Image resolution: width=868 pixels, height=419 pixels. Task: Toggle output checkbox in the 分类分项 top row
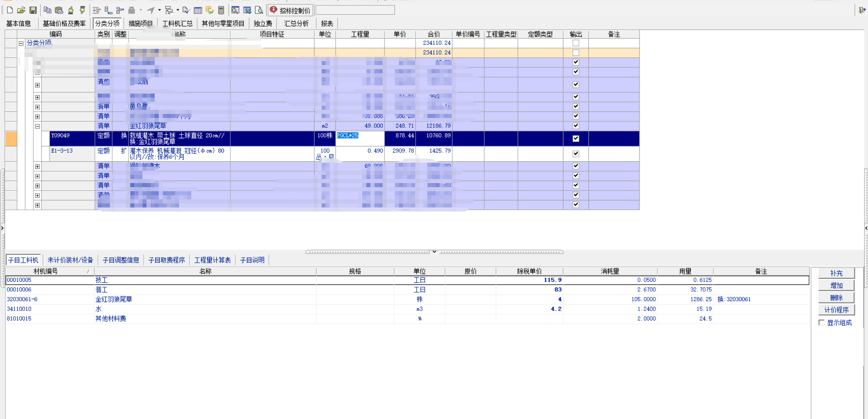coord(576,43)
